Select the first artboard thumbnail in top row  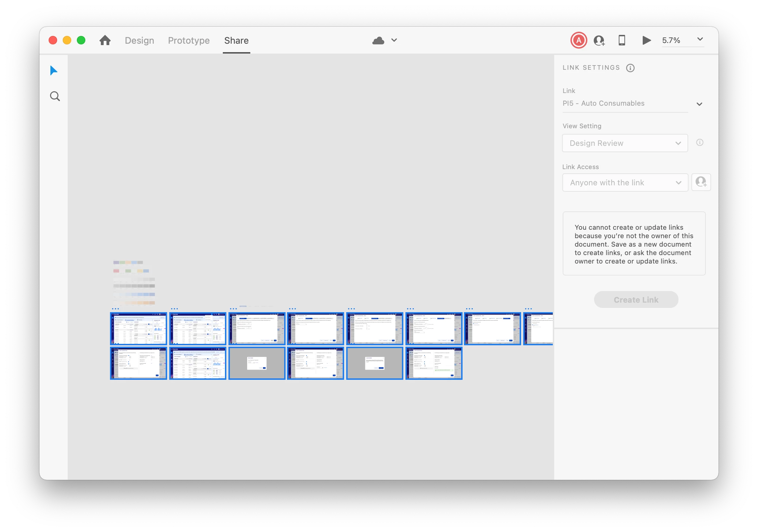pos(138,328)
